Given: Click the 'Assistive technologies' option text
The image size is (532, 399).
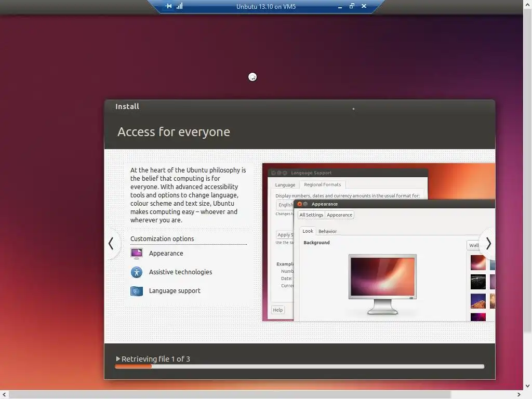Looking at the screenshot, I should [x=180, y=272].
